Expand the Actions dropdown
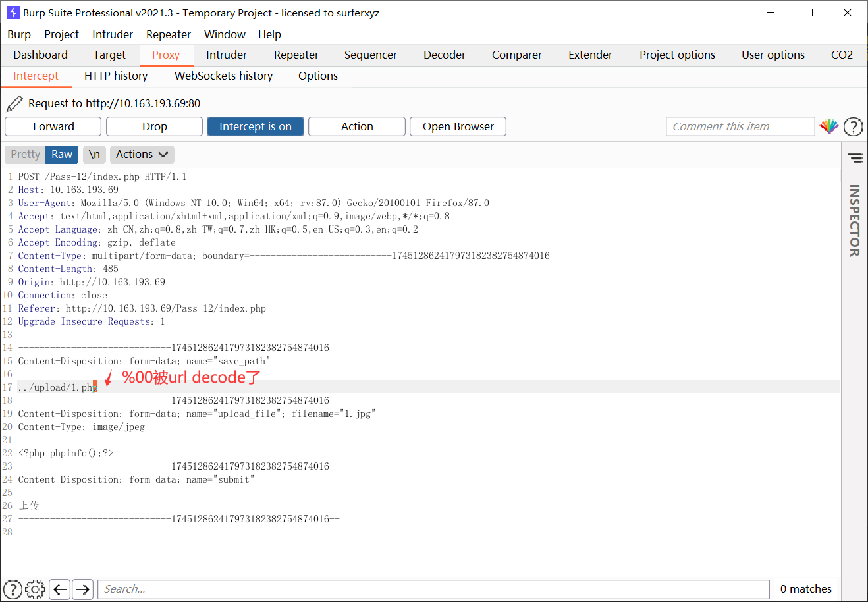This screenshot has width=868, height=602. tap(142, 154)
